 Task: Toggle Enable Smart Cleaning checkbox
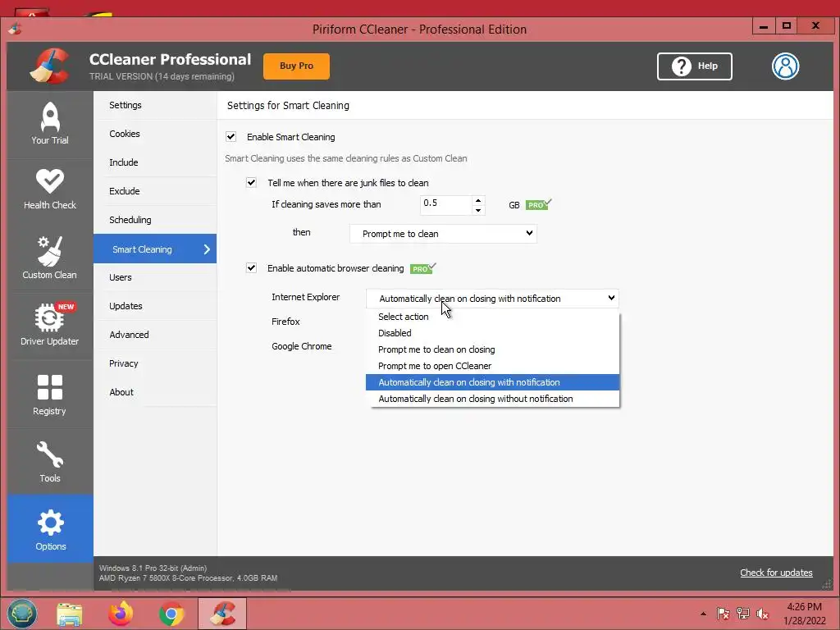231,137
